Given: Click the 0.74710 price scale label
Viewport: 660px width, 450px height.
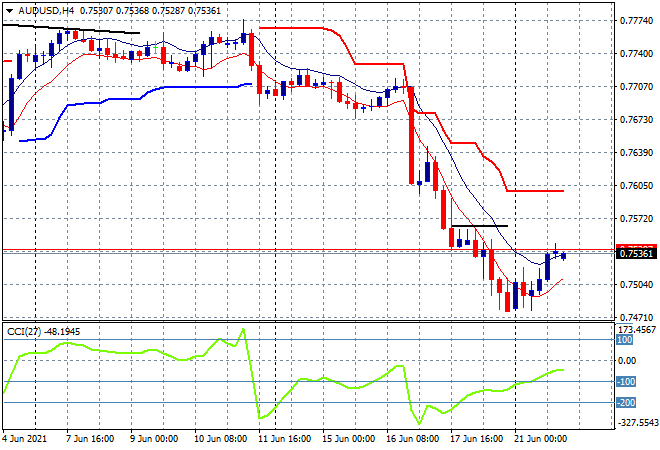Looking at the screenshot, I should pos(636,317).
